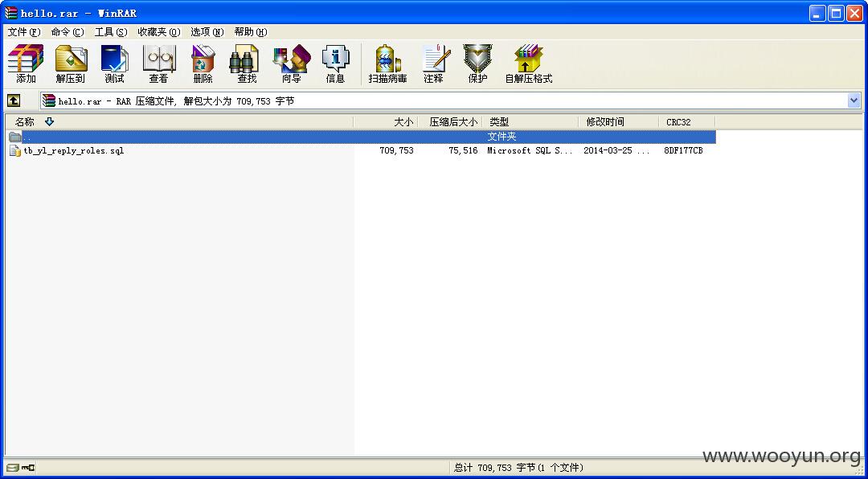Open the View (查看) tool
868x479 pixels.
[x=159, y=63]
